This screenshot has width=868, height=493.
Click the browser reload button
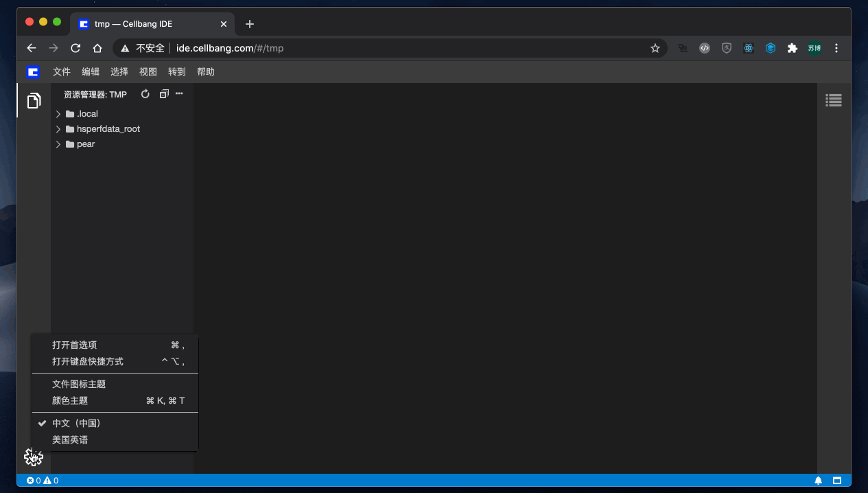click(x=75, y=48)
